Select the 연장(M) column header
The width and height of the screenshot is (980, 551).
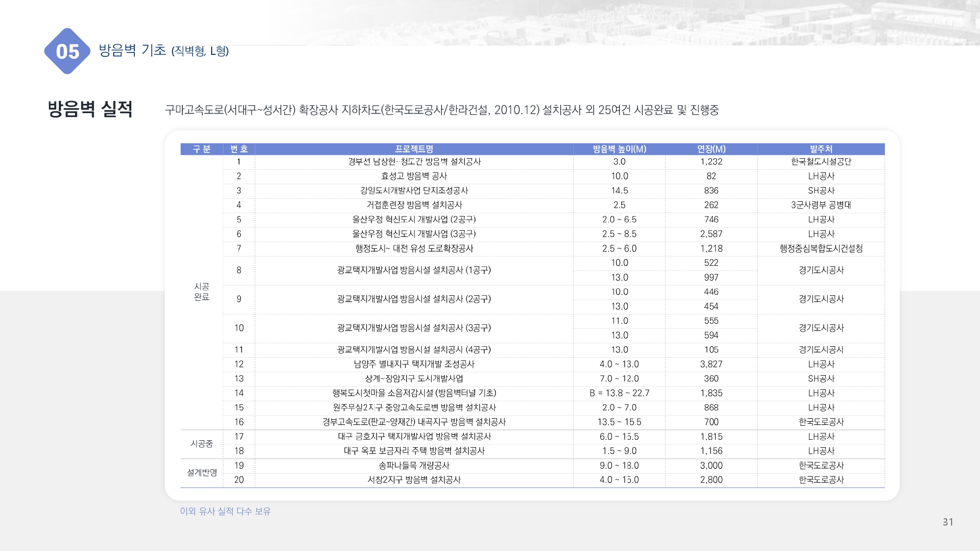click(711, 149)
